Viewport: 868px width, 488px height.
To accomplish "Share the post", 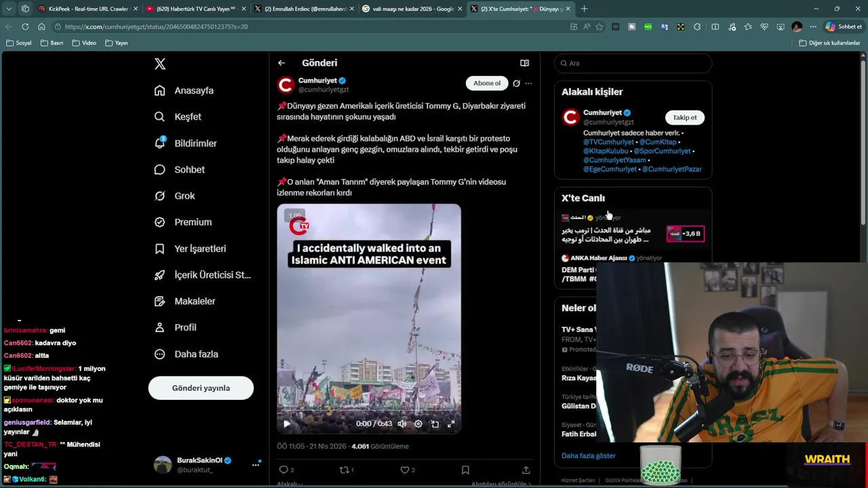I will [526, 470].
